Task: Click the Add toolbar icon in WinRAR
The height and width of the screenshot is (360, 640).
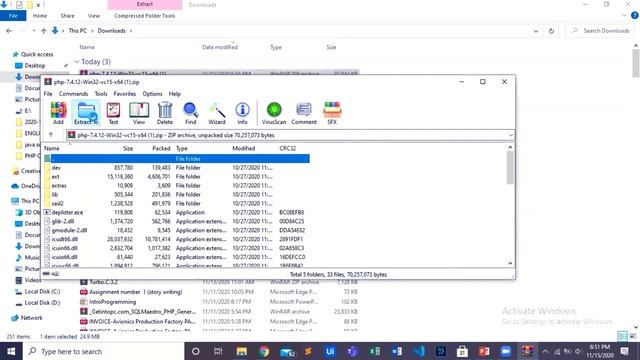Action: [58, 113]
